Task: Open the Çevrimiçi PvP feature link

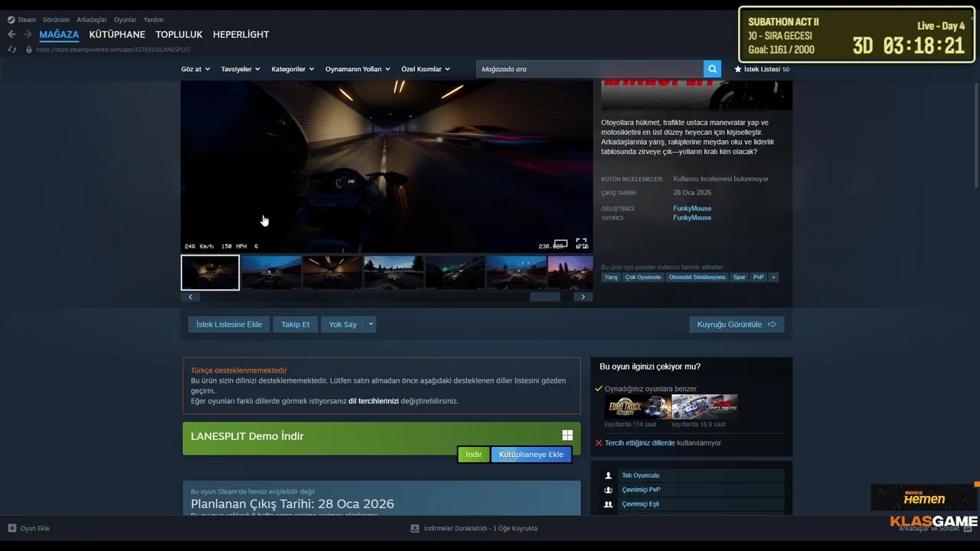Action: coord(641,490)
